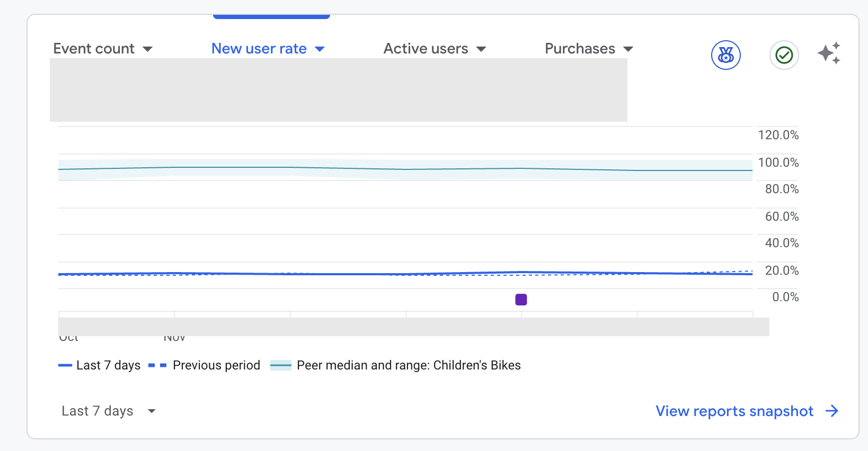This screenshot has width=868, height=451.
Task: Click the purple square annotation marker on the chart
Action: pyautogui.click(x=521, y=300)
